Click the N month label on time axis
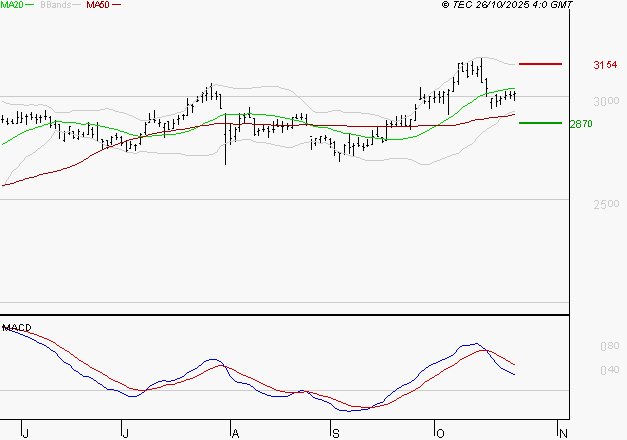Viewport: 627px width, 440px height. (x=563, y=433)
